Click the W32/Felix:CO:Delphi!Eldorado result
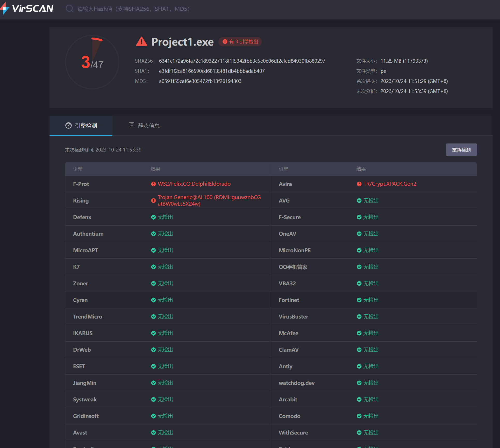This screenshot has width=500, height=448. coord(194,184)
